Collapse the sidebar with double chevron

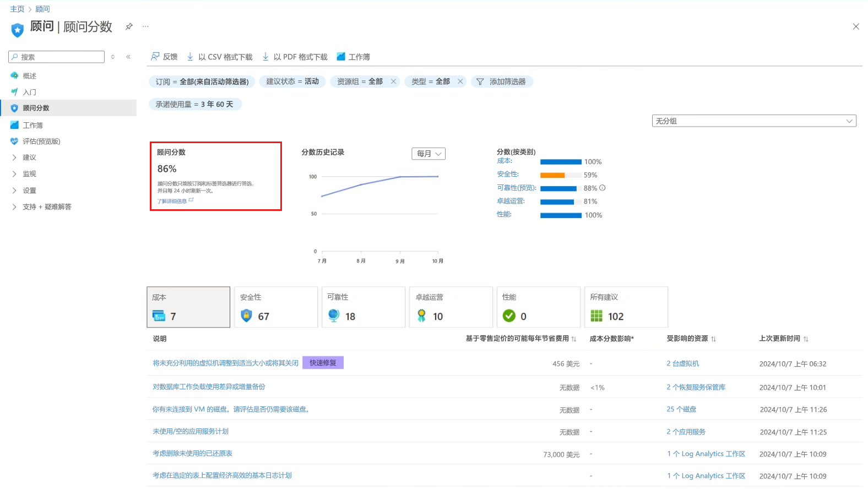tap(128, 57)
